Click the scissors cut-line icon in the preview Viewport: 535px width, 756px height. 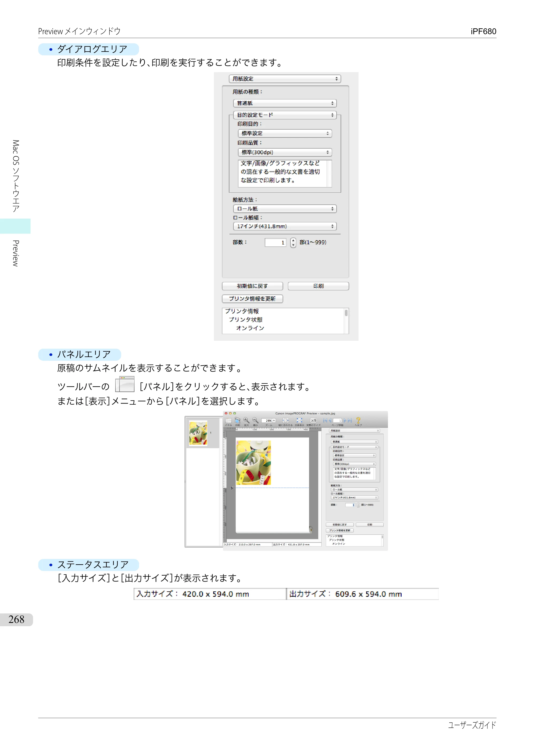point(232,488)
